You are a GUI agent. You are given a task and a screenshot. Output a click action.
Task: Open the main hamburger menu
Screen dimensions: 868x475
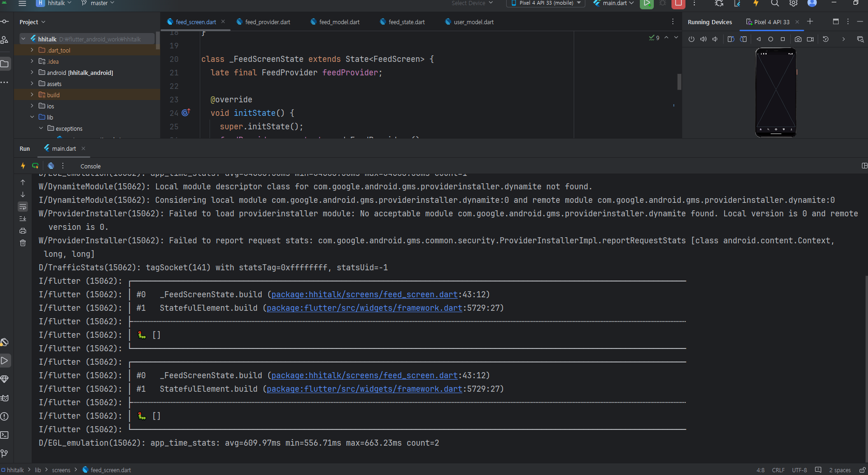tap(22, 3)
